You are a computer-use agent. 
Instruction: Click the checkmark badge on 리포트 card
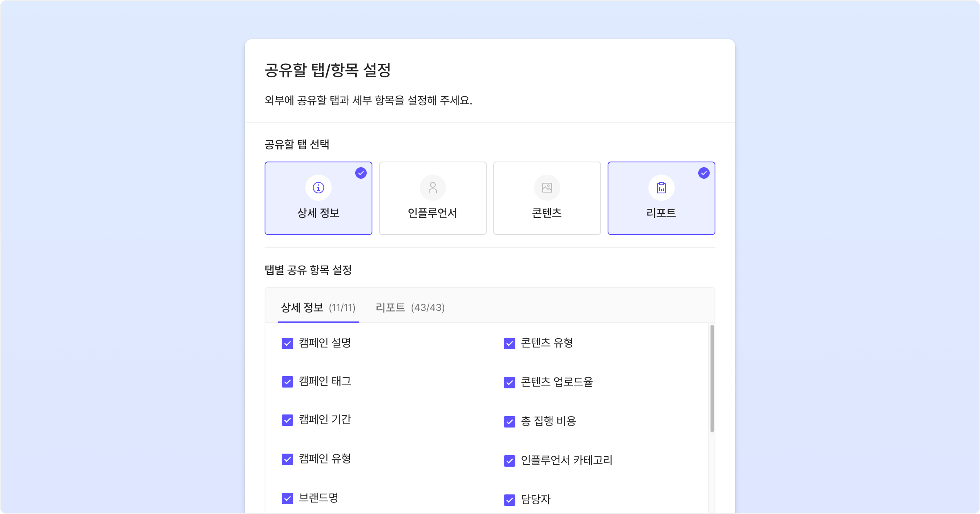(704, 173)
